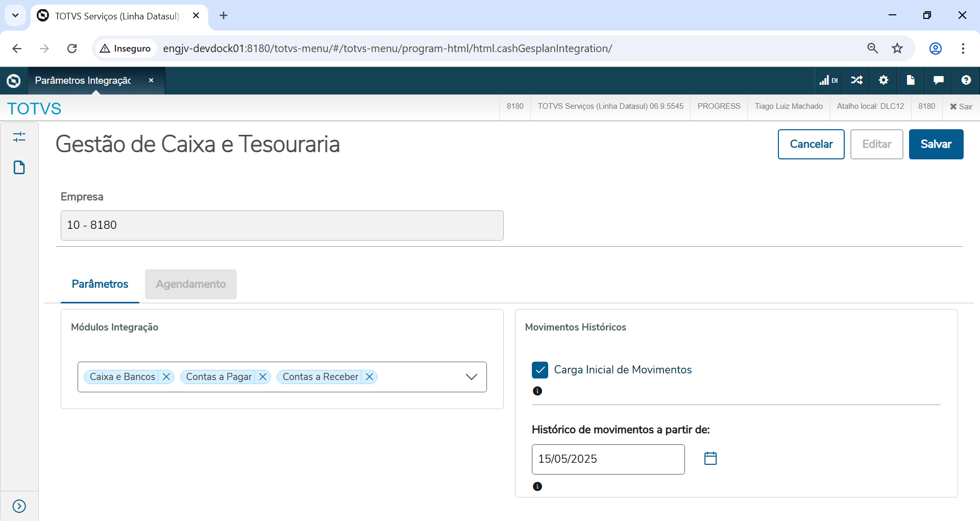This screenshot has height=521, width=980.
Task: Click the info icon below Carga Inicial
Action: pyautogui.click(x=537, y=391)
